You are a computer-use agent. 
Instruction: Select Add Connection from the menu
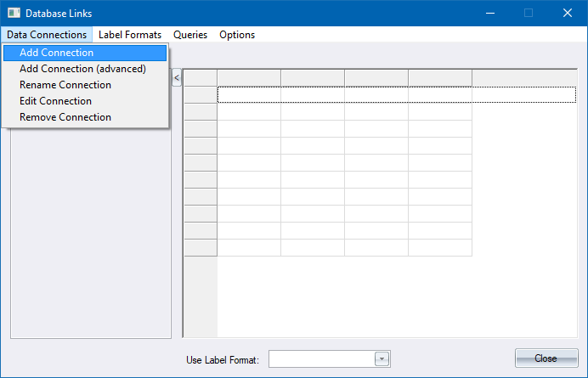point(56,53)
